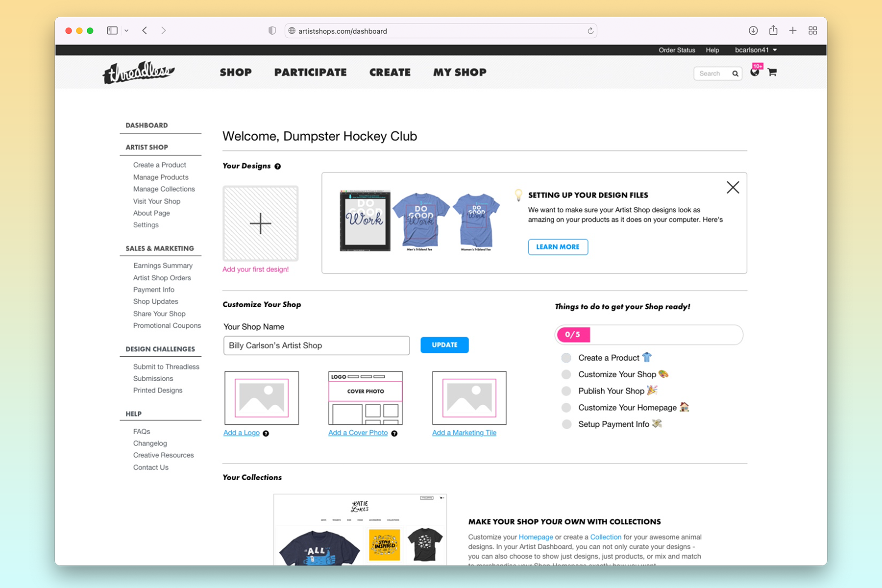882x588 pixels.
Task: Click the logo placeholder image
Action: [262, 398]
